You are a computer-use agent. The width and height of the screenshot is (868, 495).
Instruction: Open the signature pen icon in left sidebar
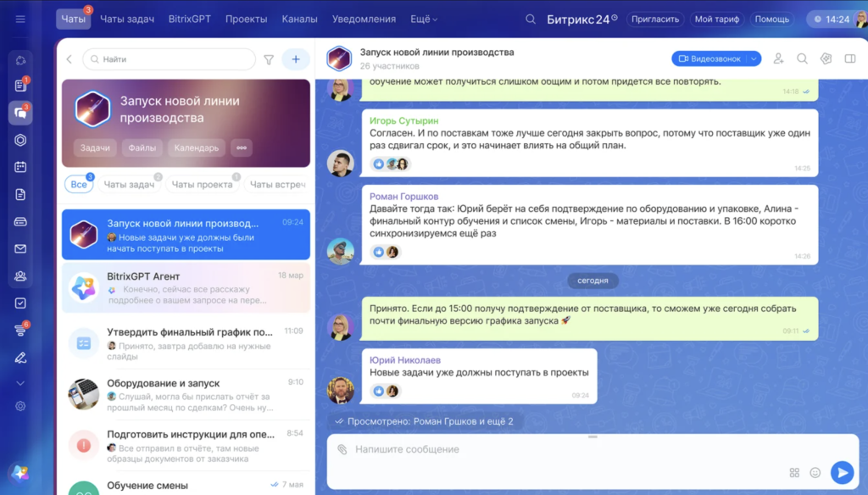tap(20, 358)
